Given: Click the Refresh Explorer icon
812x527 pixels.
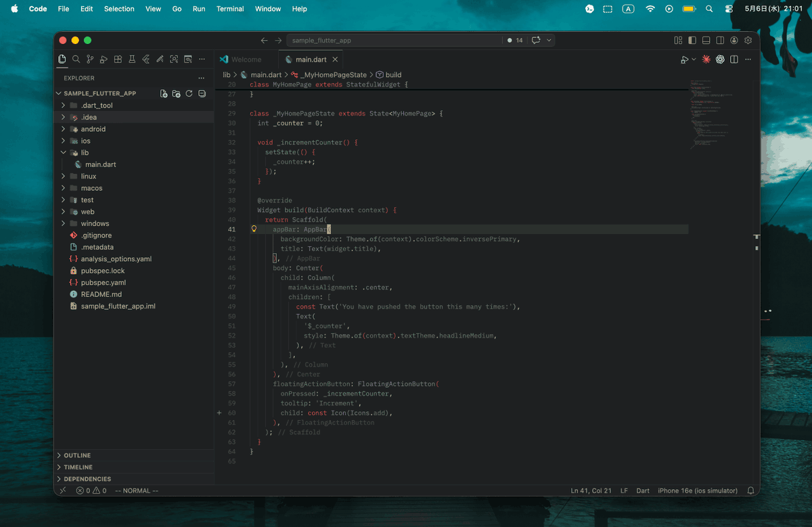Looking at the screenshot, I should click(x=189, y=93).
